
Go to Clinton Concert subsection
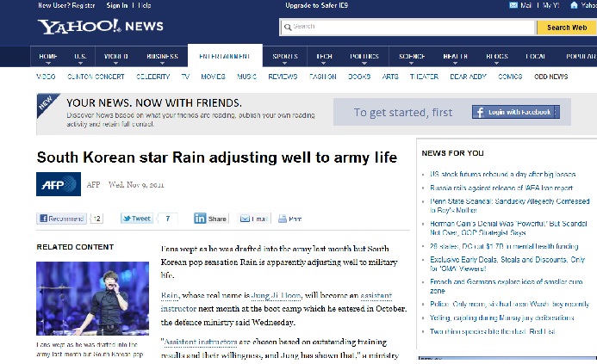click(x=96, y=77)
